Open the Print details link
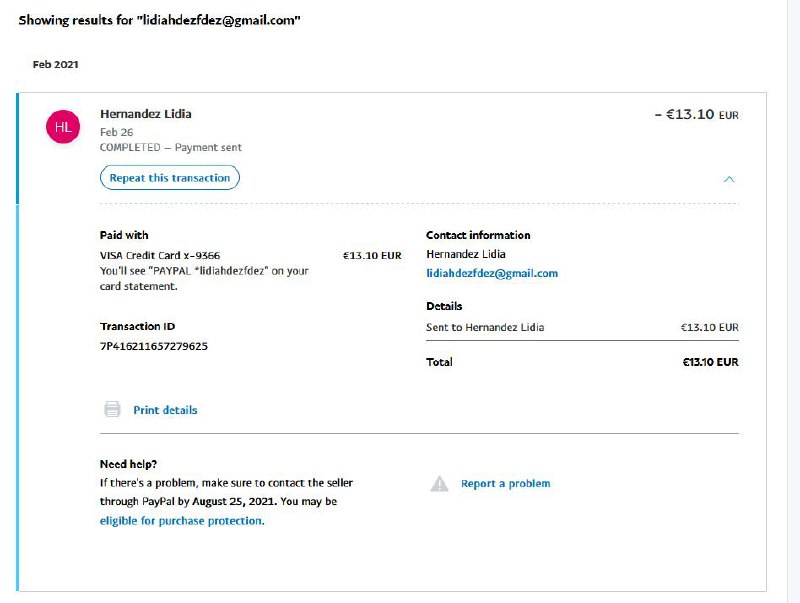The height and width of the screenshot is (603, 800). pyautogui.click(x=165, y=410)
